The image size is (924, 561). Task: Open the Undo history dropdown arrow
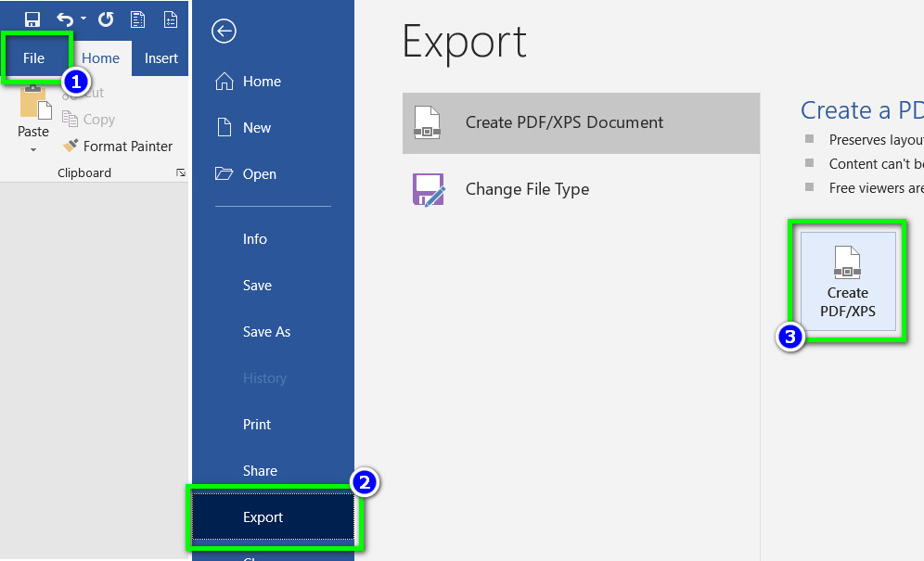[x=83, y=19]
